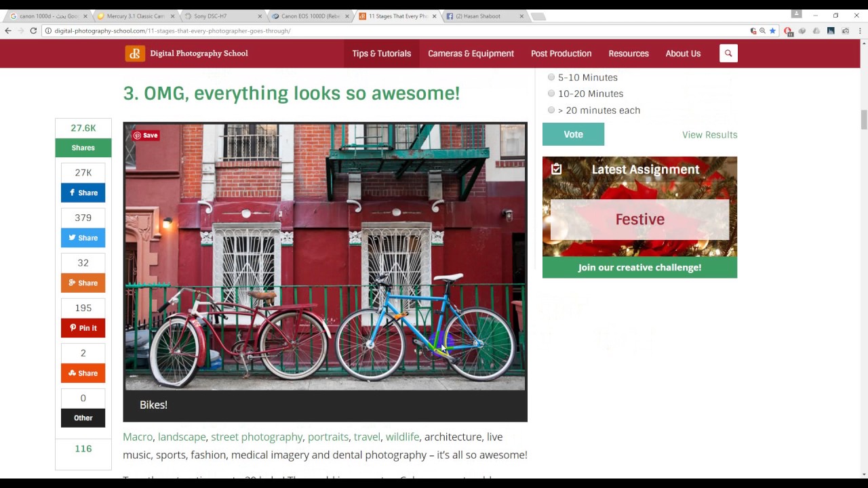This screenshot has height=488, width=868.
Task: Share the article on Twitter
Action: (x=83, y=238)
